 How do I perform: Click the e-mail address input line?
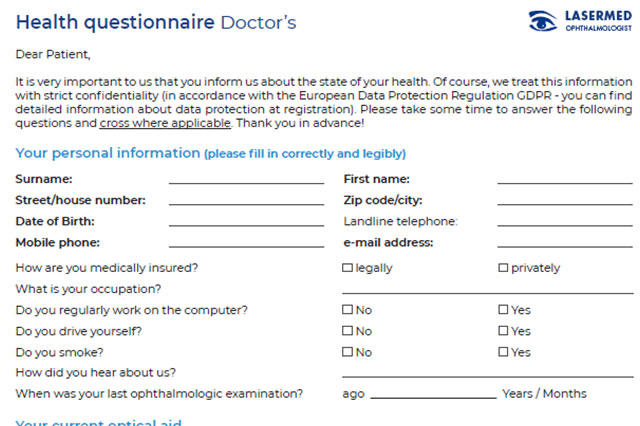point(564,243)
